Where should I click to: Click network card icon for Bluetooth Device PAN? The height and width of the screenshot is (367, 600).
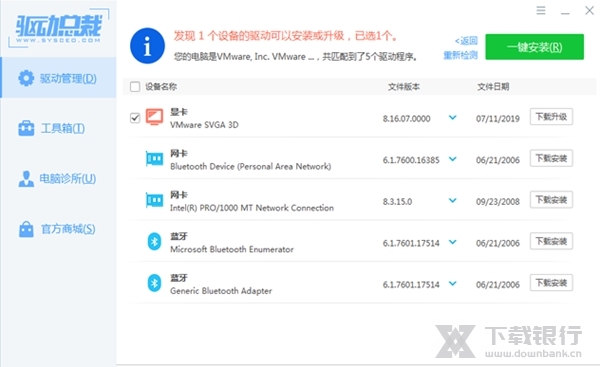coord(154,158)
